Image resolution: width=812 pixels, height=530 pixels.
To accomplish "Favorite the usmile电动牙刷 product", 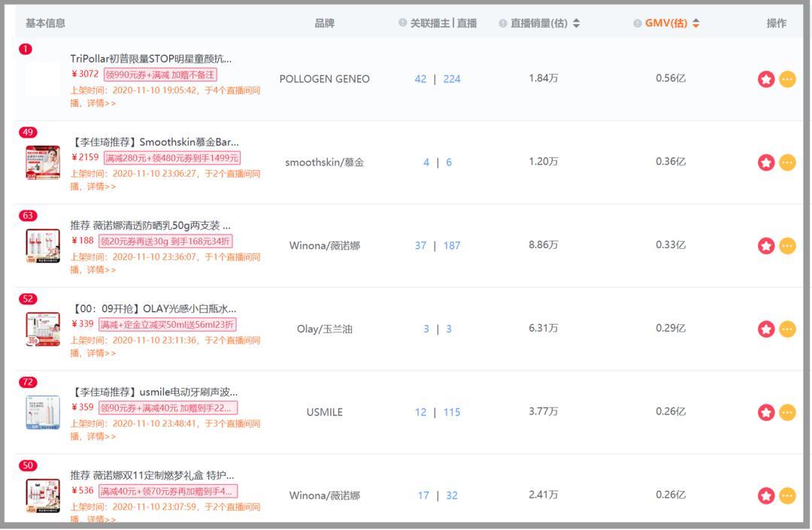I will click(766, 413).
